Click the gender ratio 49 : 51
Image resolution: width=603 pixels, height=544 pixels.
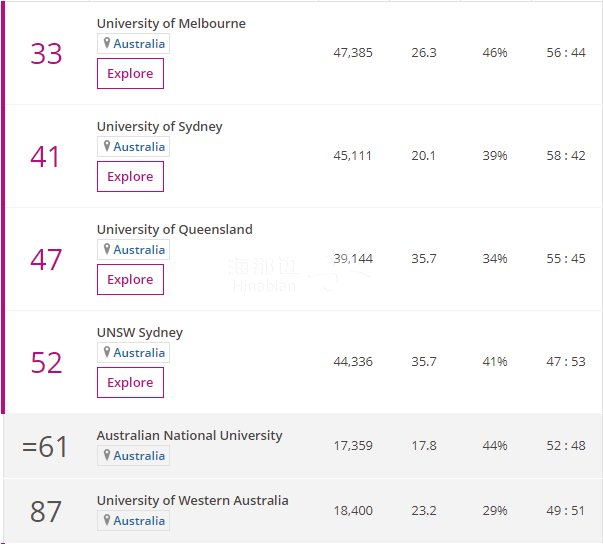tap(565, 511)
